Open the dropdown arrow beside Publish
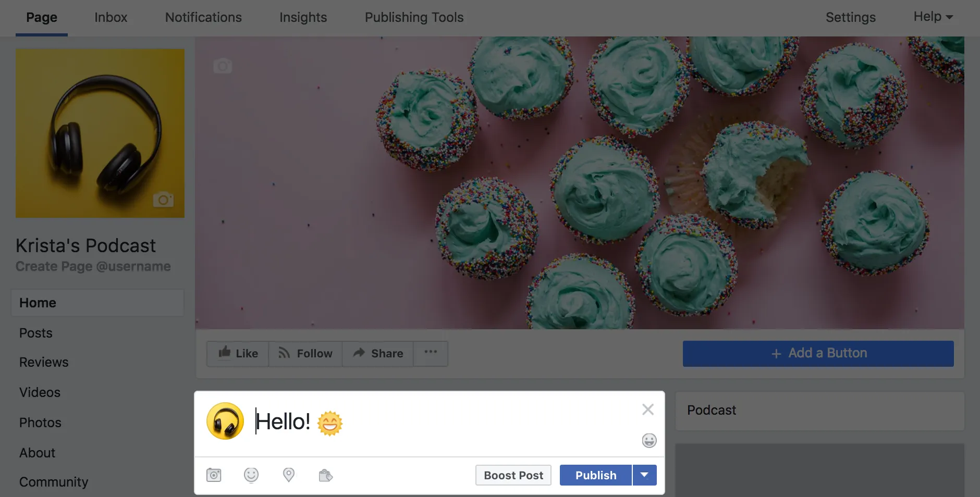 [645, 475]
